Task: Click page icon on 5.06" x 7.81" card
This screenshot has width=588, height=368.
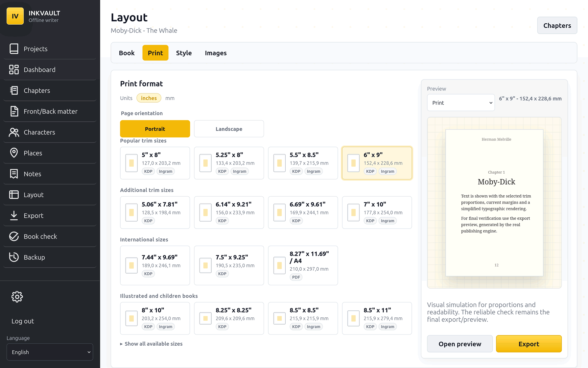Action: pos(131,212)
